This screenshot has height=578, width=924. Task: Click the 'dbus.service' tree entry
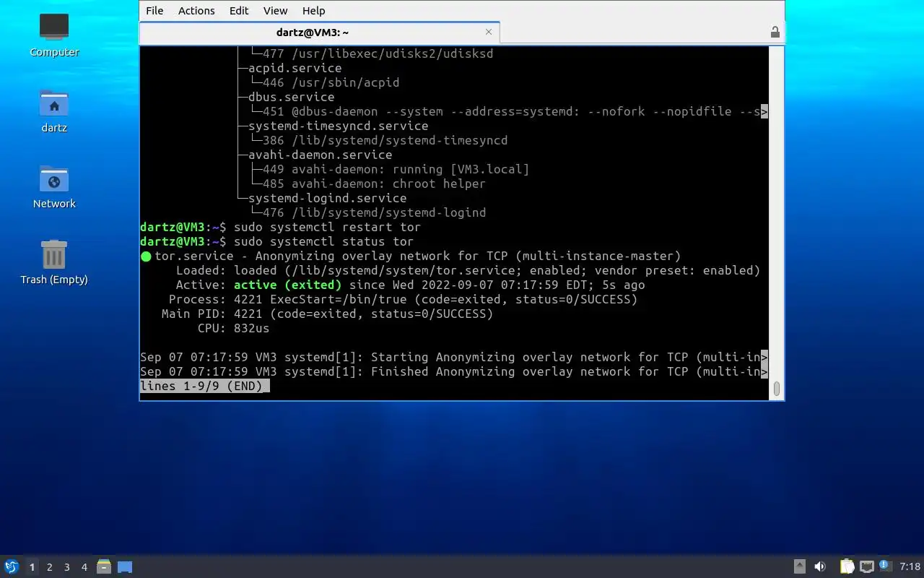click(292, 97)
